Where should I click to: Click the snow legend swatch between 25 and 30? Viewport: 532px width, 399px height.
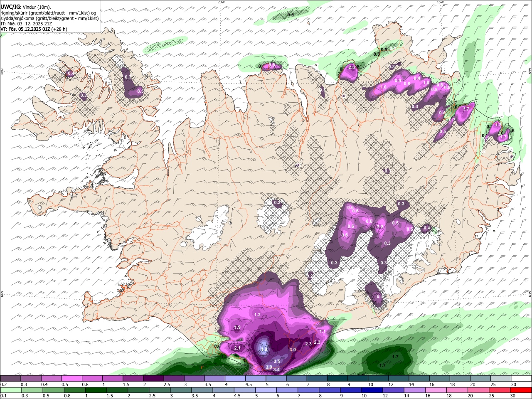coord(500,379)
